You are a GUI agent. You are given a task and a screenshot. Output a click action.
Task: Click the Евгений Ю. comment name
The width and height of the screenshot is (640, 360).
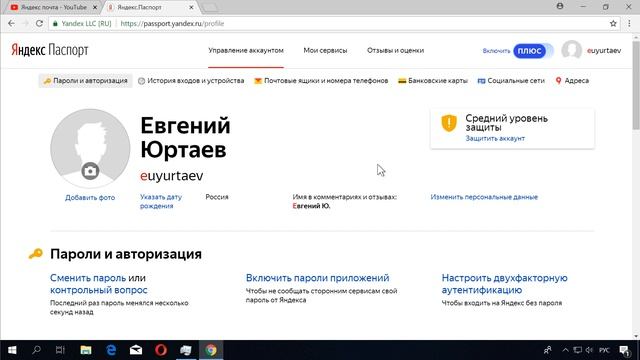[x=311, y=206]
